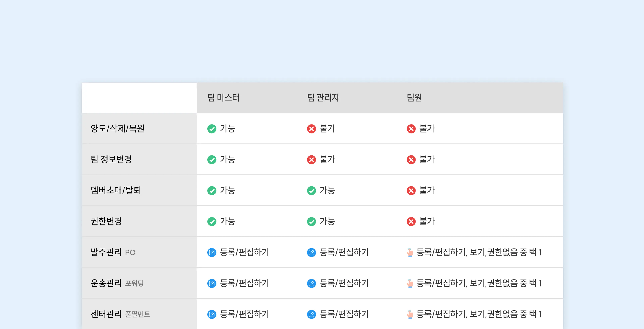Click 불가 text in 양도/삭제/복원 팀 관리자 cell
The height and width of the screenshot is (329, 644).
point(327,129)
